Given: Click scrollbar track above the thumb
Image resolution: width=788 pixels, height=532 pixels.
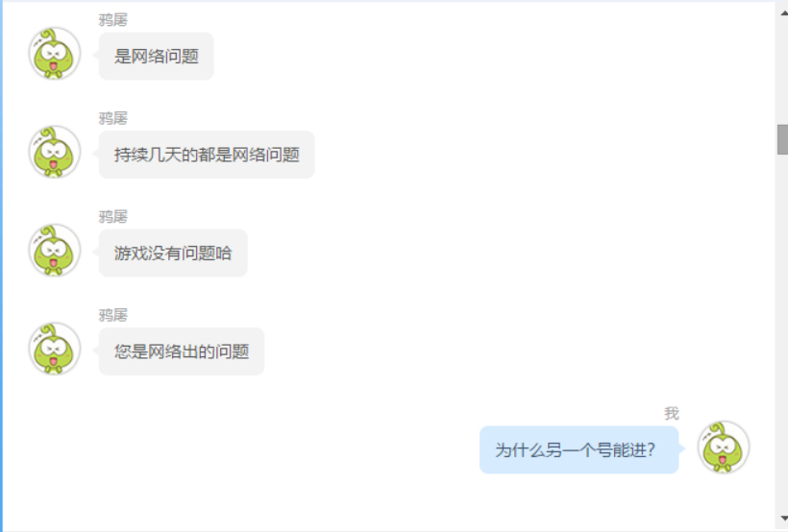Looking at the screenshot, I should 783,72.
